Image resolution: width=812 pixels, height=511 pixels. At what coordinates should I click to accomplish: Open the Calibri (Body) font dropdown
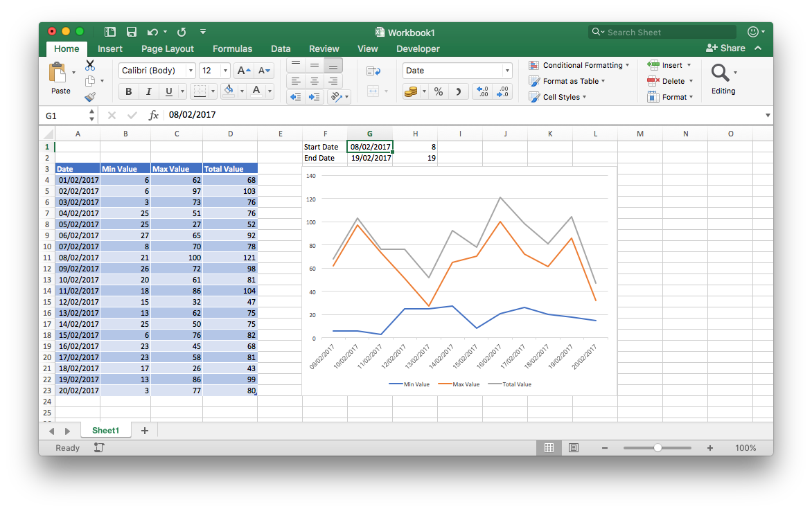[x=191, y=71]
